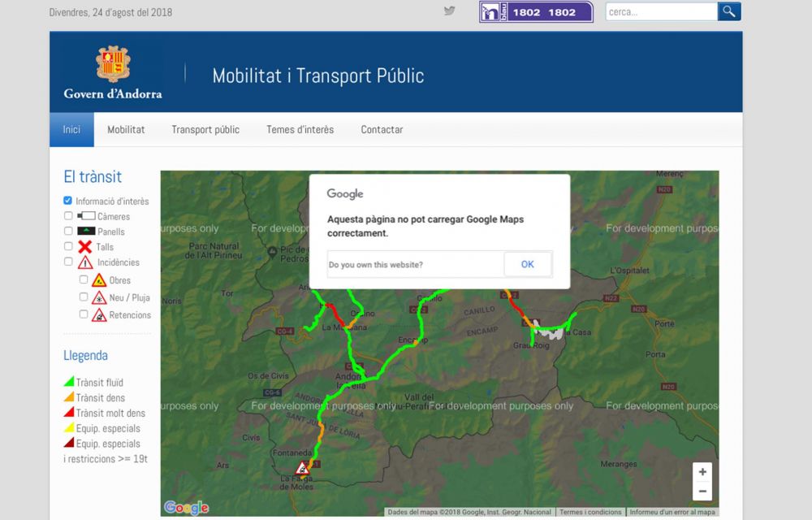
Task: Uncheck the Informació d'interès checkbox
Action: [x=68, y=201]
